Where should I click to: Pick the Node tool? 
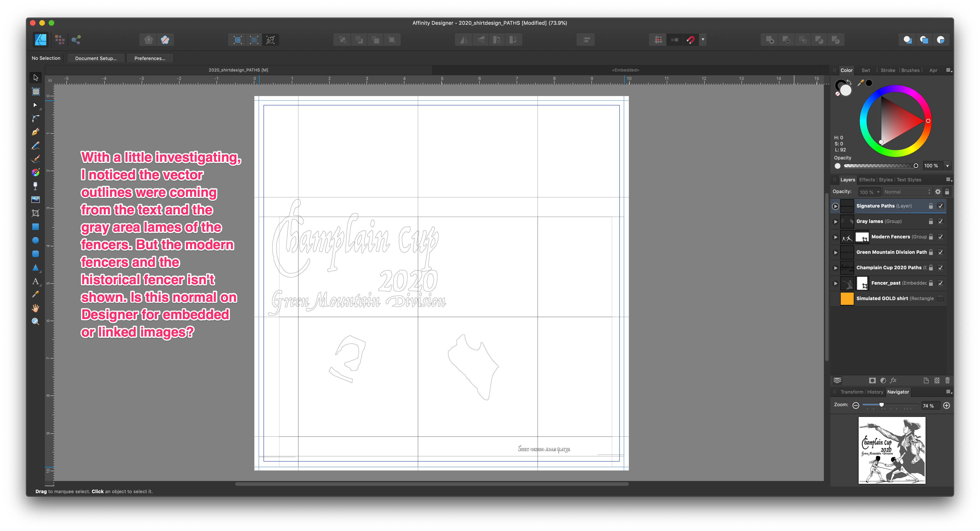tap(35, 105)
